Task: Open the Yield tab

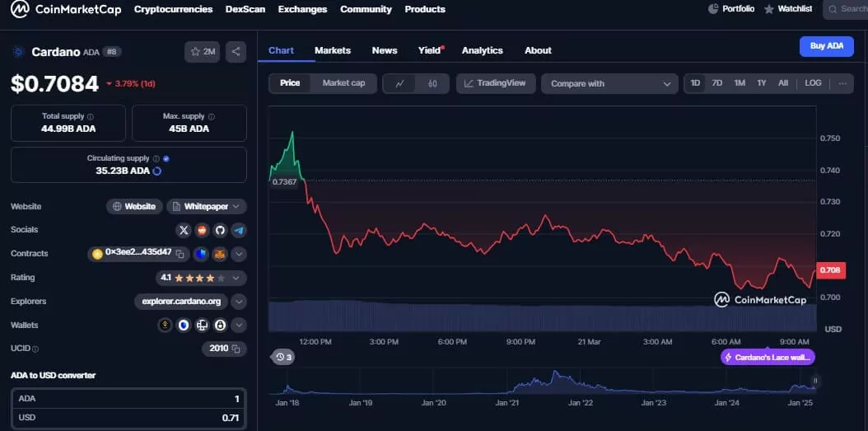Action: [x=430, y=50]
